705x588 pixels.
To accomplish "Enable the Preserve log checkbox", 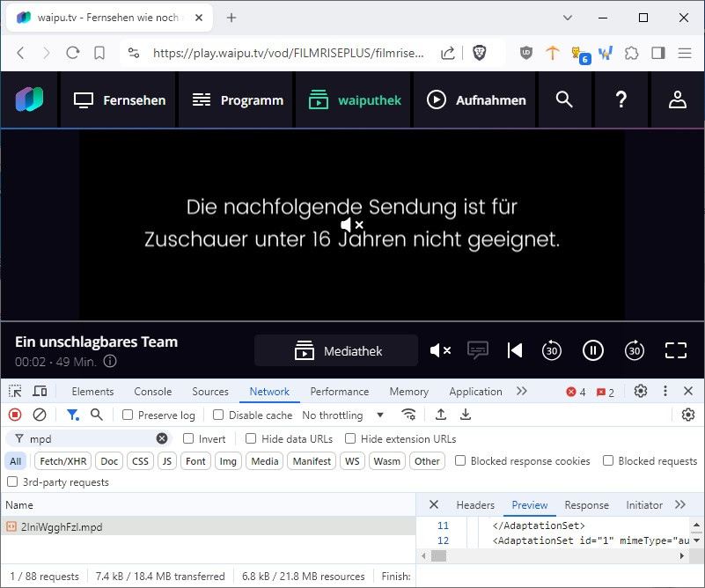I will coord(129,415).
